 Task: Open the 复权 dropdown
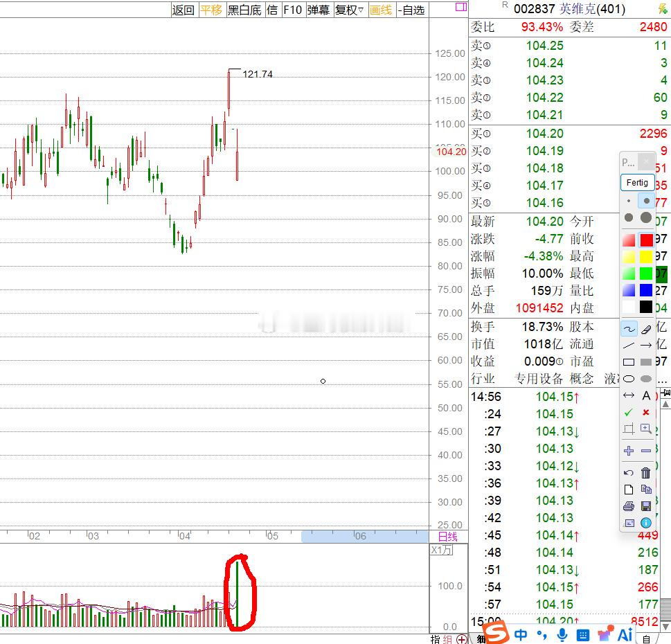tap(349, 10)
